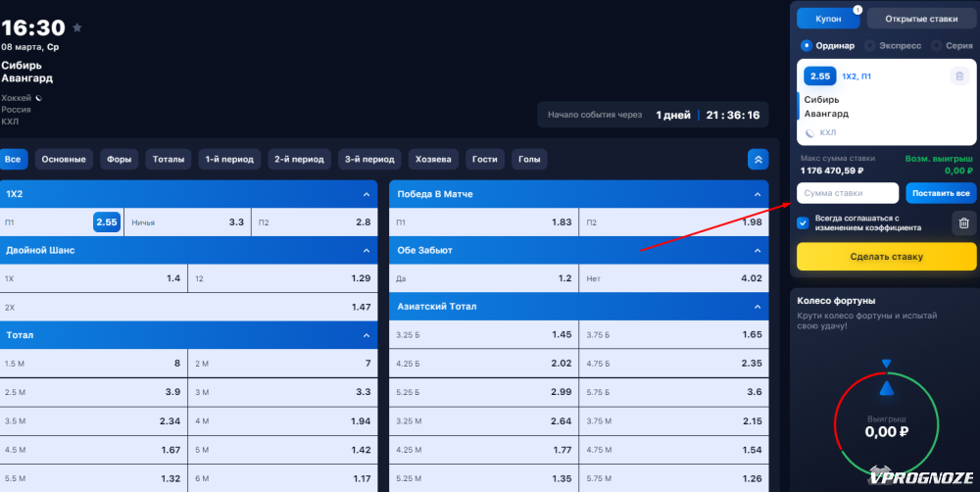Select Ничья odds 3.3
This screenshot has height=492, width=980.
pos(187,221)
